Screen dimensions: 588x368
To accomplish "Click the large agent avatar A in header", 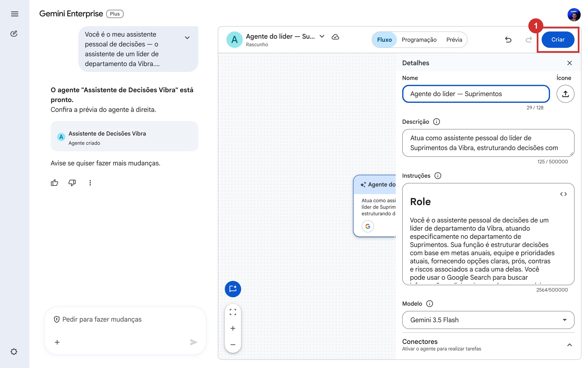I will pos(234,39).
